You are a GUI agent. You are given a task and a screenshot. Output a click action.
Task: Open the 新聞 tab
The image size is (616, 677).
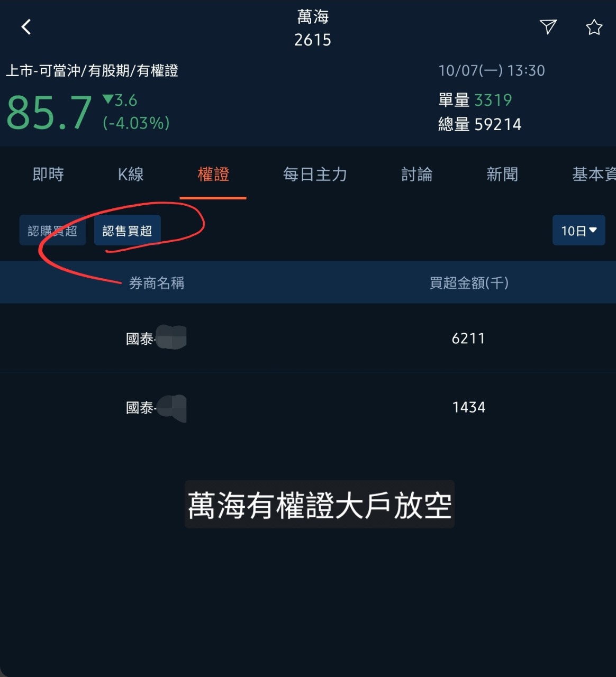[x=502, y=174]
